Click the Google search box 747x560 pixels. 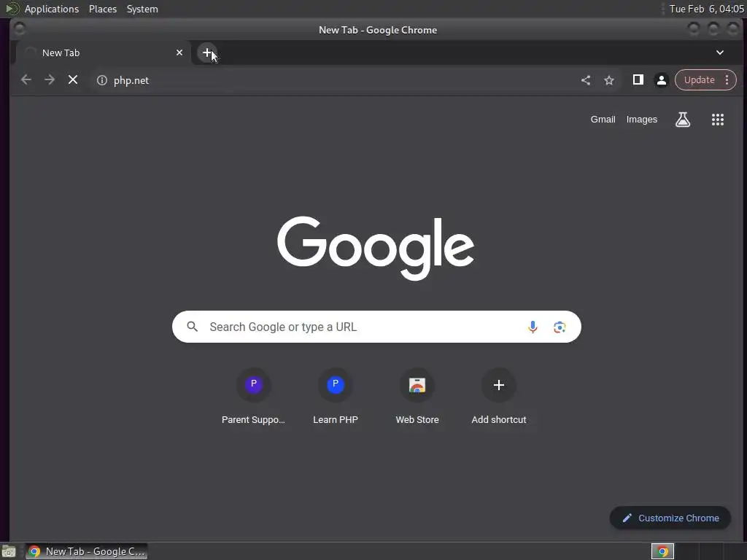tap(376, 327)
